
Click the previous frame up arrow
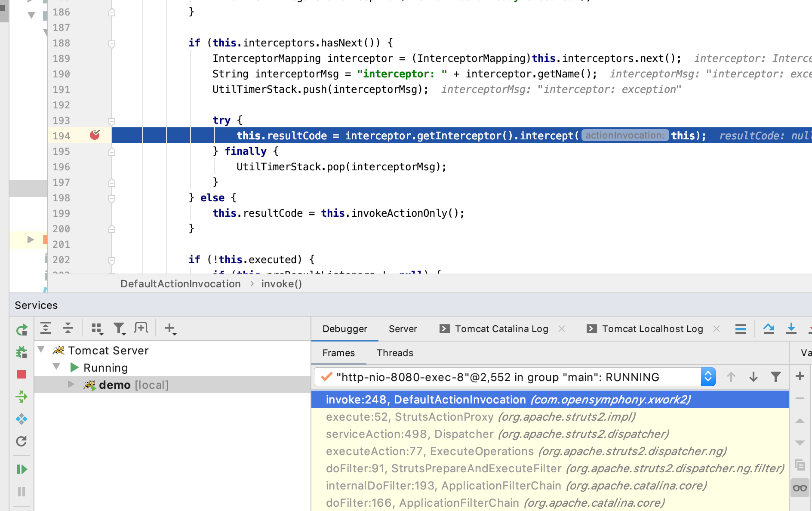point(731,377)
